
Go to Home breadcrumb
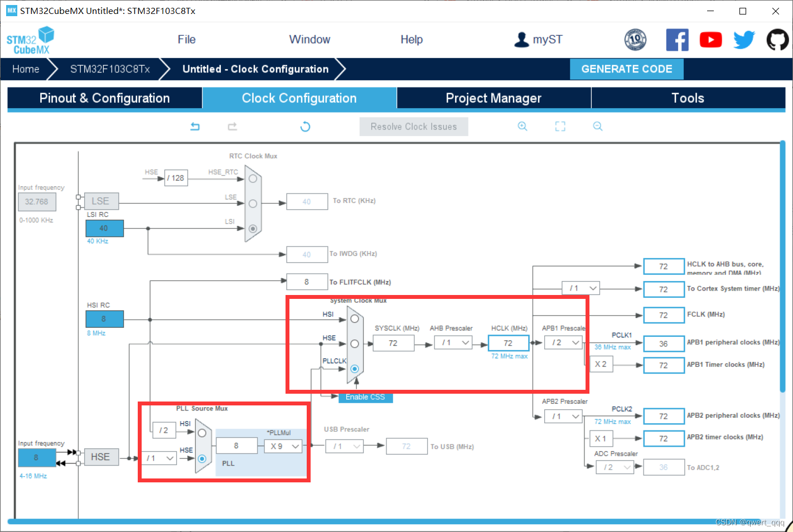click(26, 69)
